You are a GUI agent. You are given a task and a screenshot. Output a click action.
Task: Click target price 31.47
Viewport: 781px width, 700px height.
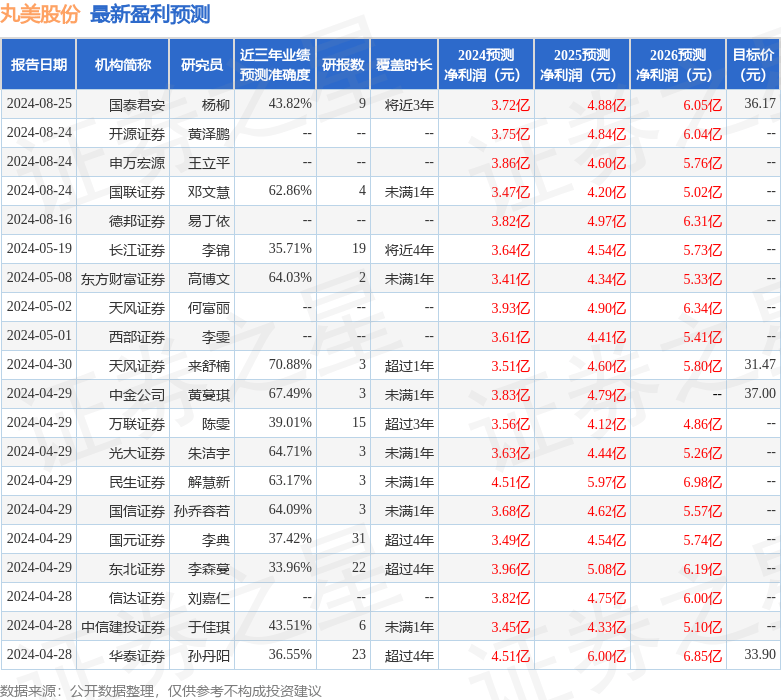pyautogui.click(x=760, y=364)
